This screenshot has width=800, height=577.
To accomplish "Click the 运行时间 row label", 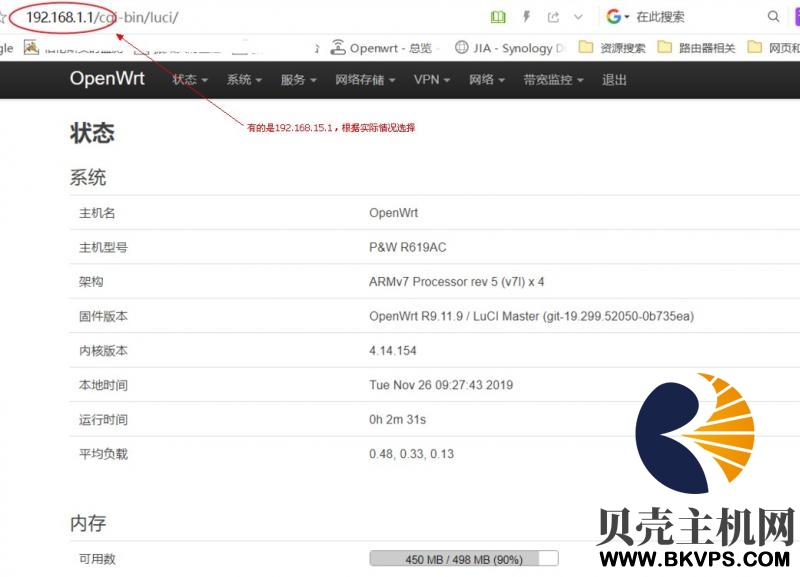I will tap(103, 419).
